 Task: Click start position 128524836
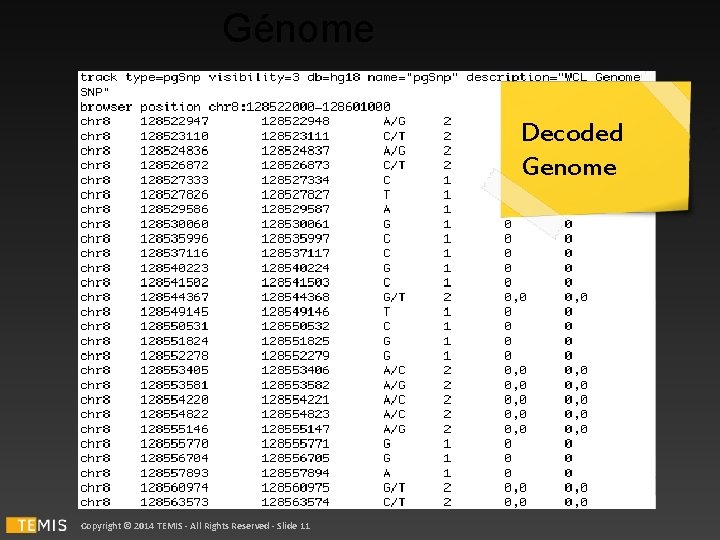174,151
